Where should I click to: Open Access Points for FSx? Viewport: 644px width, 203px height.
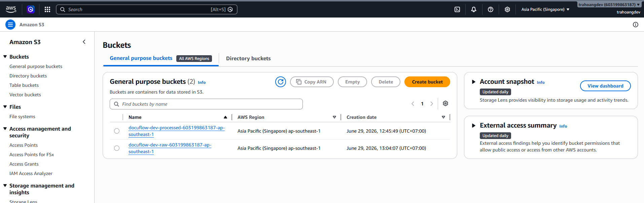click(x=32, y=155)
